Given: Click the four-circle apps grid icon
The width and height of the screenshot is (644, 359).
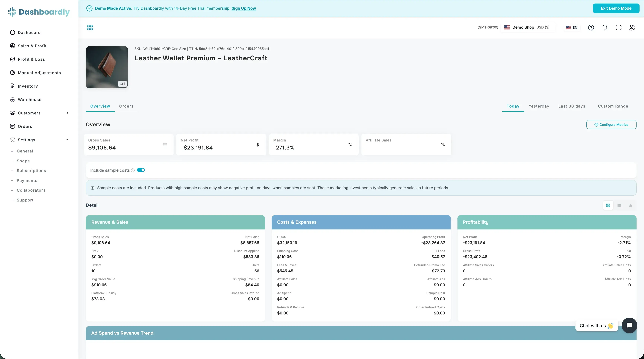Looking at the screenshot, I should click(x=90, y=28).
